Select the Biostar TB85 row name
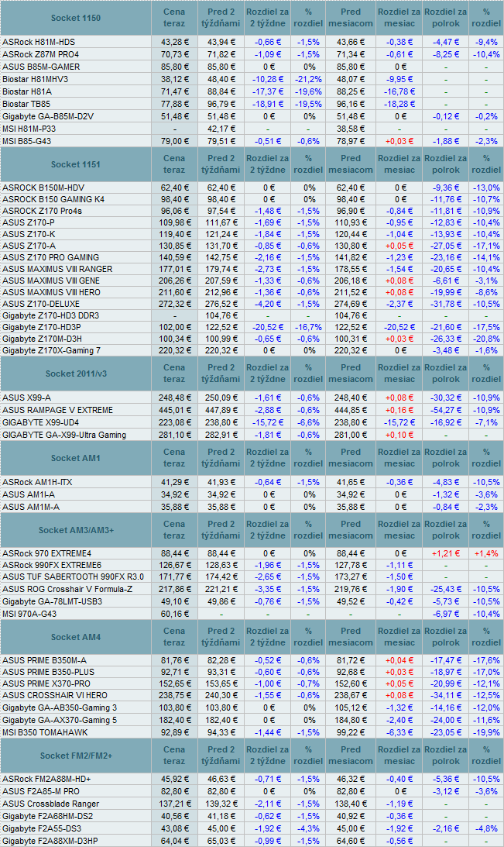Screen dimensions: 504x847 [26, 105]
